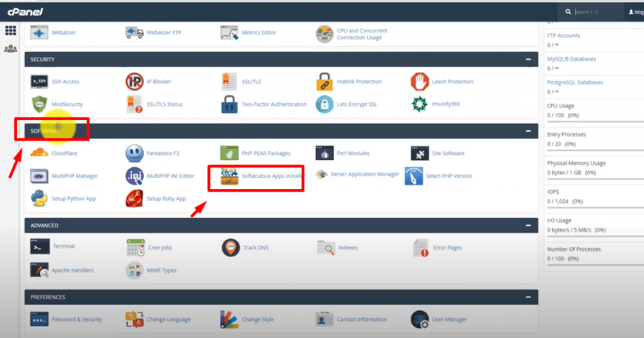This screenshot has width=644, height=338.
Task: Launch Softaculous Apps Installer icon
Action: click(229, 176)
